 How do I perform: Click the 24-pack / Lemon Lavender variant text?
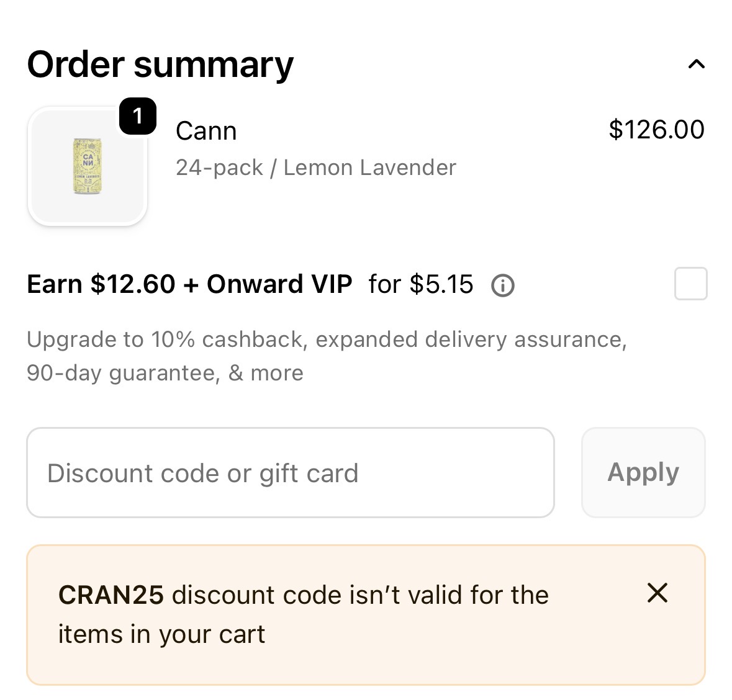(315, 168)
